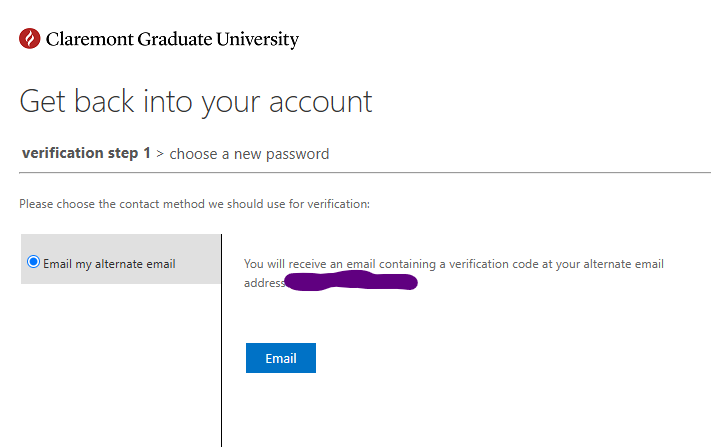Click the 'You will receive an email' description line
This screenshot has width=711, height=447.
tap(454, 264)
